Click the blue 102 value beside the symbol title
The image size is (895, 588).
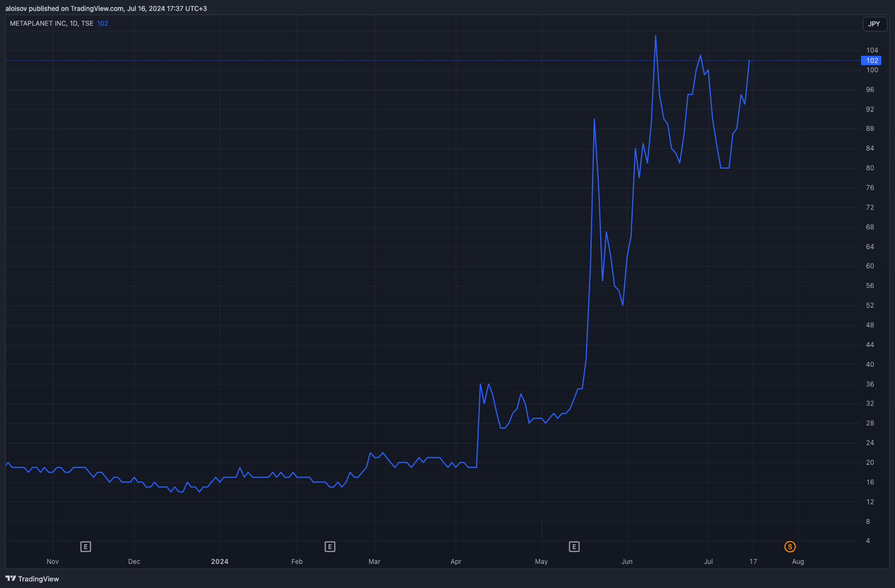coord(102,24)
